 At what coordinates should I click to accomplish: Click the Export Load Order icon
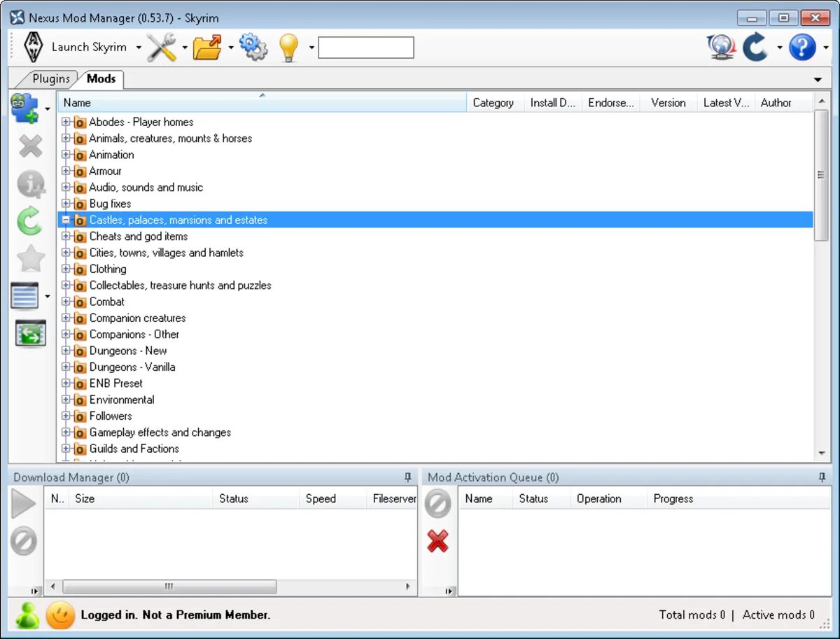tap(30, 334)
